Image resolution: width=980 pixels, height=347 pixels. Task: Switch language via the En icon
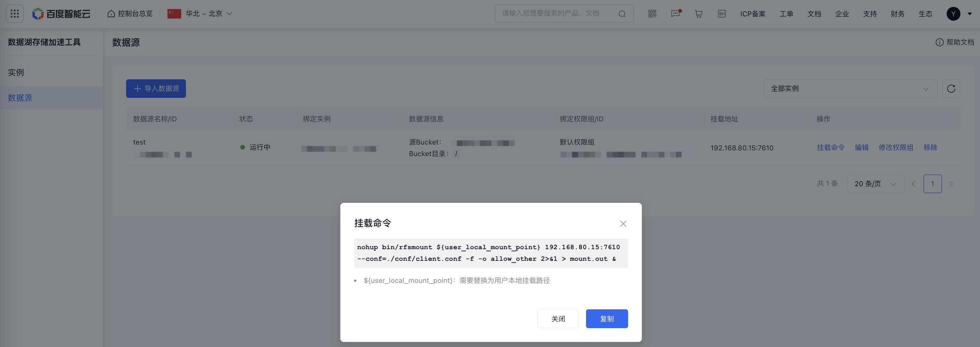pyautogui.click(x=721, y=13)
